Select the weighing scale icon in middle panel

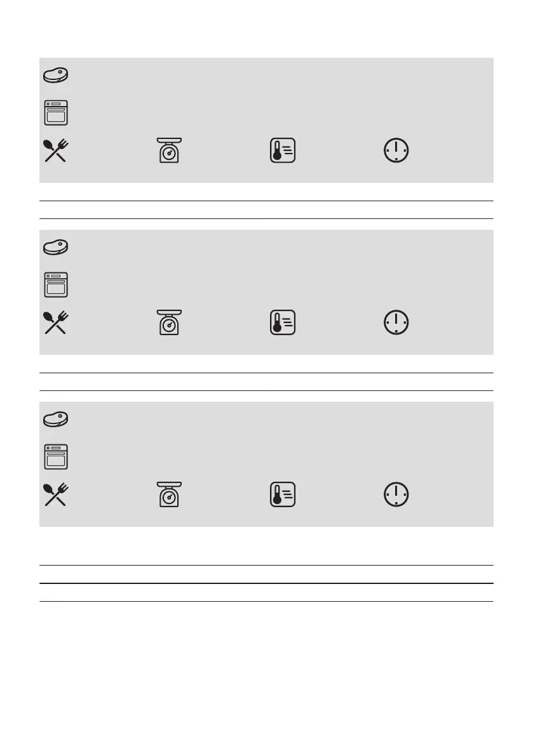click(x=170, y=322)
